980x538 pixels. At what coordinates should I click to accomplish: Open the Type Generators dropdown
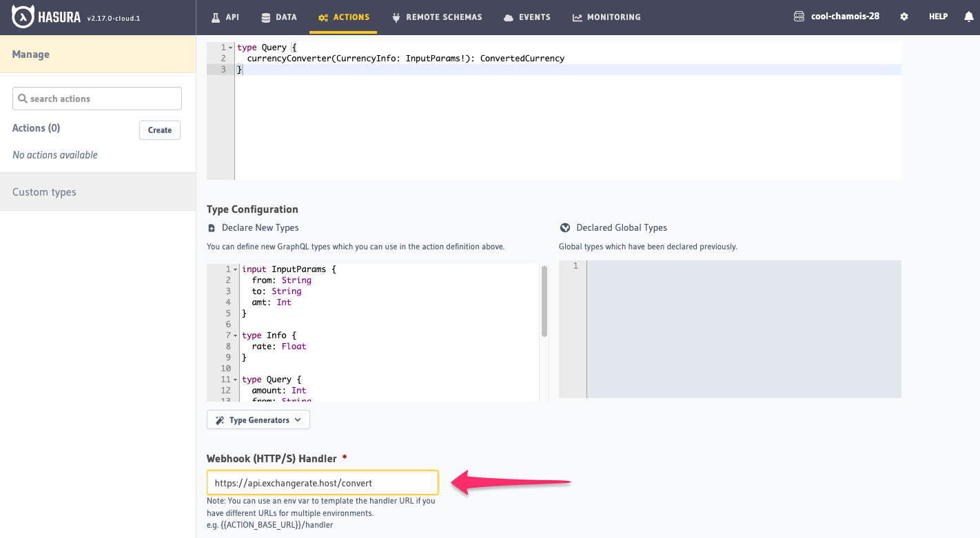coord(258,420)
